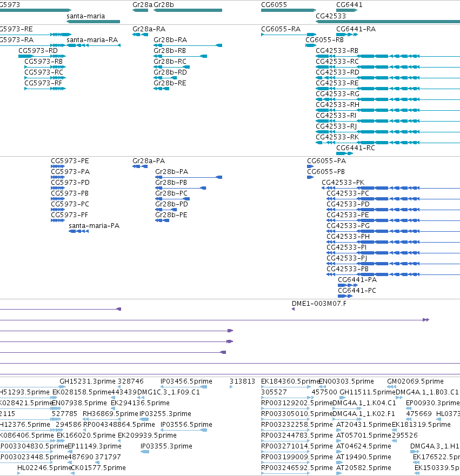
Task: Select EST label IP03355.3prime
Action: click(x=166, y=446)
